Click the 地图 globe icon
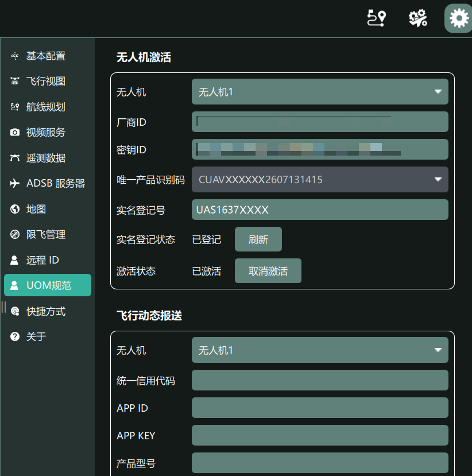 click(14, 209)
